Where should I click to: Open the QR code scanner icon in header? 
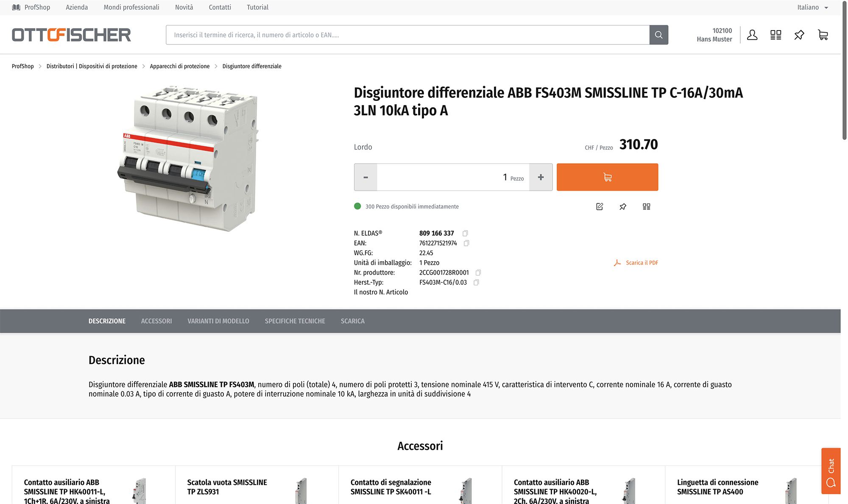point(775,35)
